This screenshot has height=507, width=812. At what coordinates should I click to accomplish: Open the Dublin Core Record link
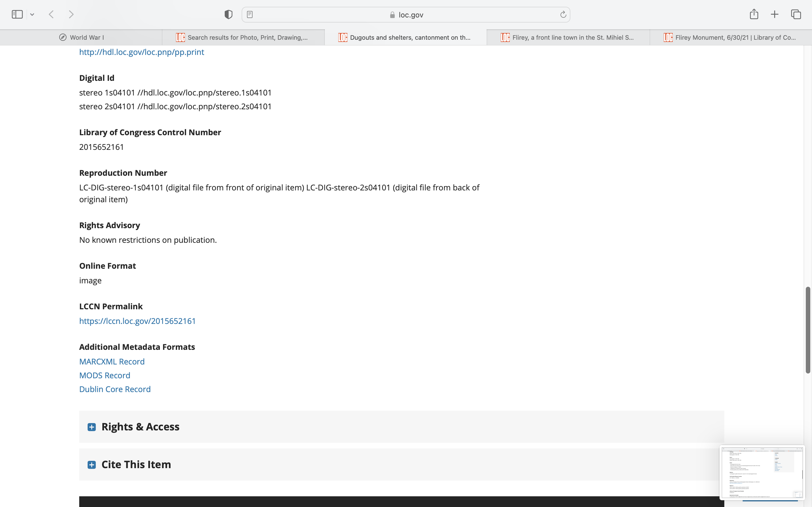pos(115,389)
